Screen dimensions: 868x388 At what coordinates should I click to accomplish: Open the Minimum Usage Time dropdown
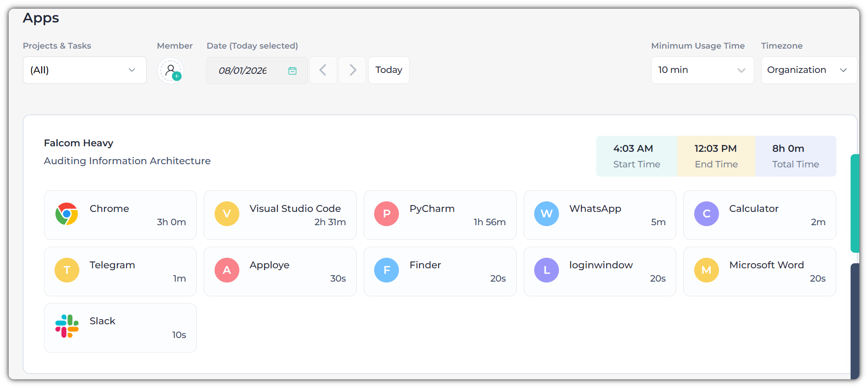tap(702, 70)
